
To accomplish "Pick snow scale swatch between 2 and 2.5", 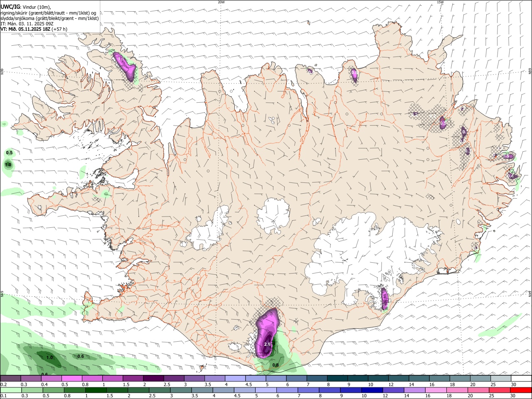I will 153,378.
